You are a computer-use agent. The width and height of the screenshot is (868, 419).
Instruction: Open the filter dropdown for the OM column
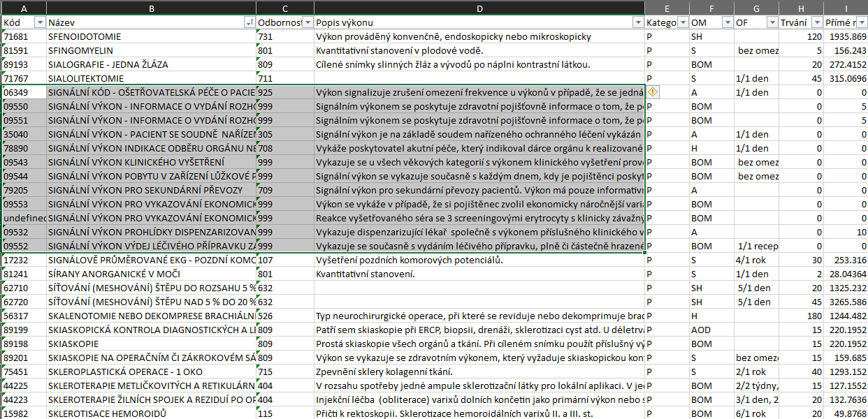(727, 22)
